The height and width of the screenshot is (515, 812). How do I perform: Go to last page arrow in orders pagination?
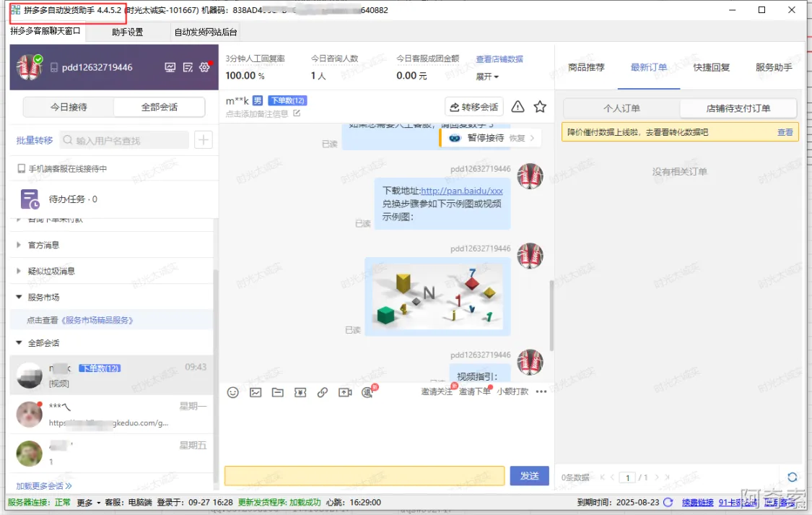point(667,477)
